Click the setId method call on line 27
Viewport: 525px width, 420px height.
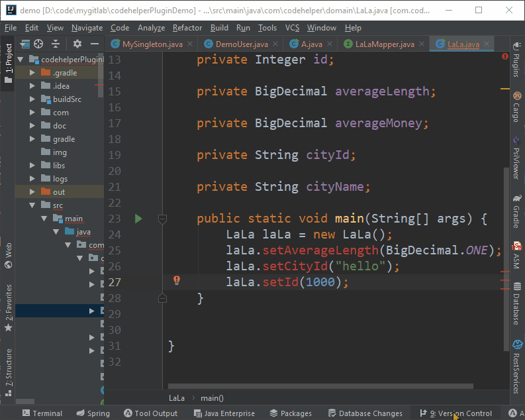[281, 282]
